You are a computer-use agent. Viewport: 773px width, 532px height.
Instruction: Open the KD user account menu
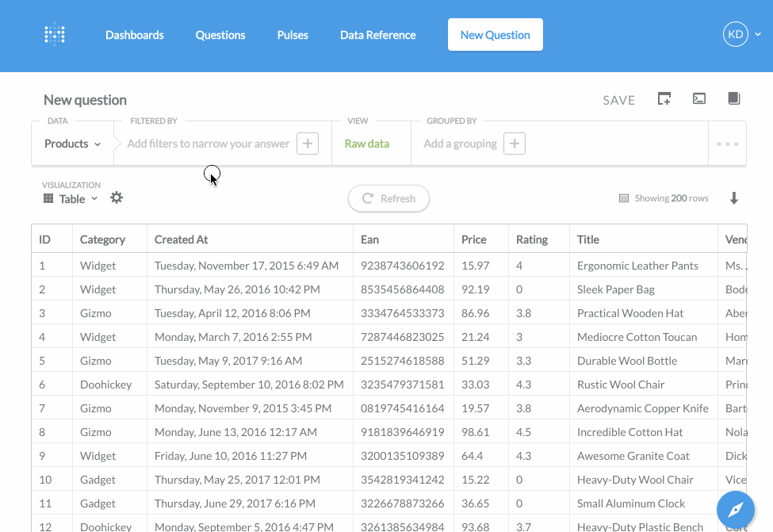tap(741, 35)
